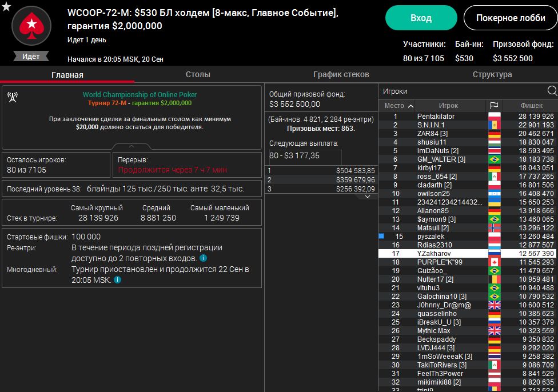Select player shusiu11
Screen dimensions: 558x392
[x=467, y=142]
